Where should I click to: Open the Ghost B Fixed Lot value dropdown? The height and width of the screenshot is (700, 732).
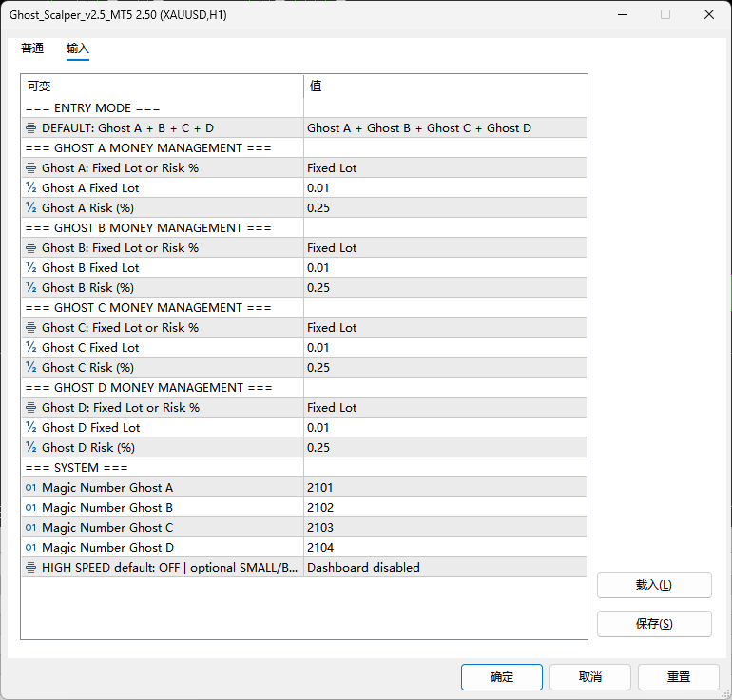pos(445,247)
